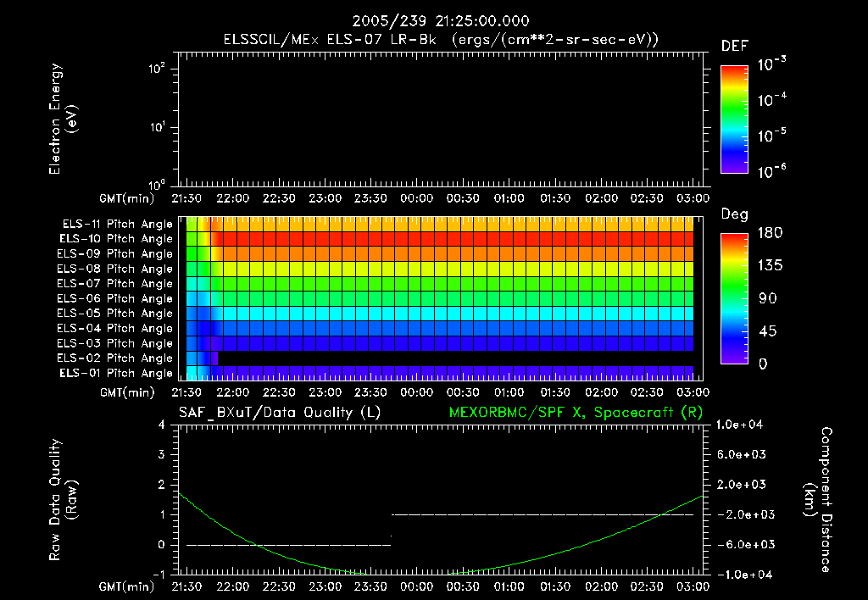
Task: Click the 180 degree scale label
Action: point(770,233)
